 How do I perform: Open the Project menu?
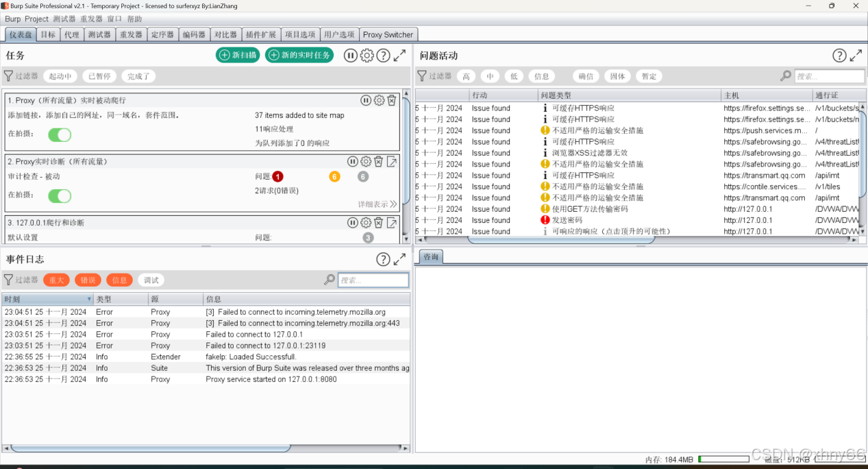37,19
